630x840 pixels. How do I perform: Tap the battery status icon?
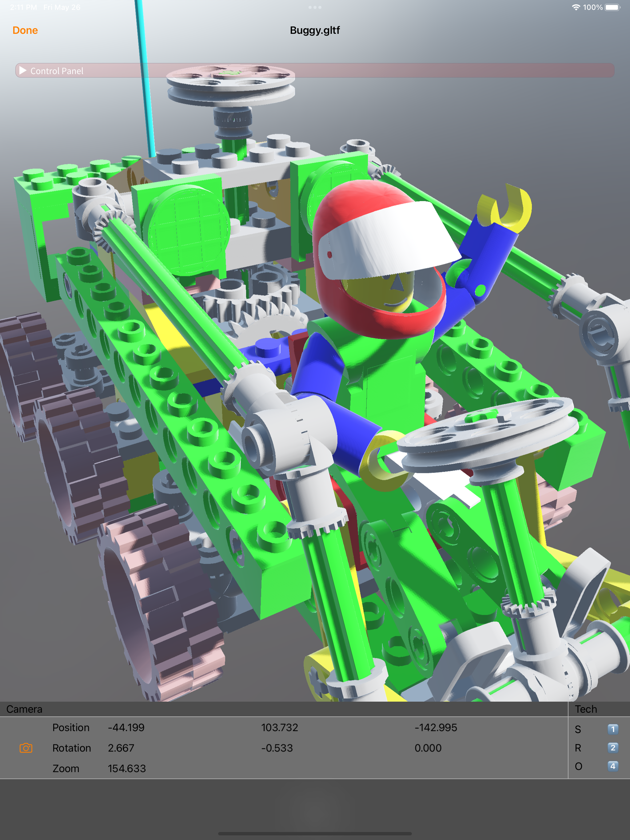coord(612,7)
